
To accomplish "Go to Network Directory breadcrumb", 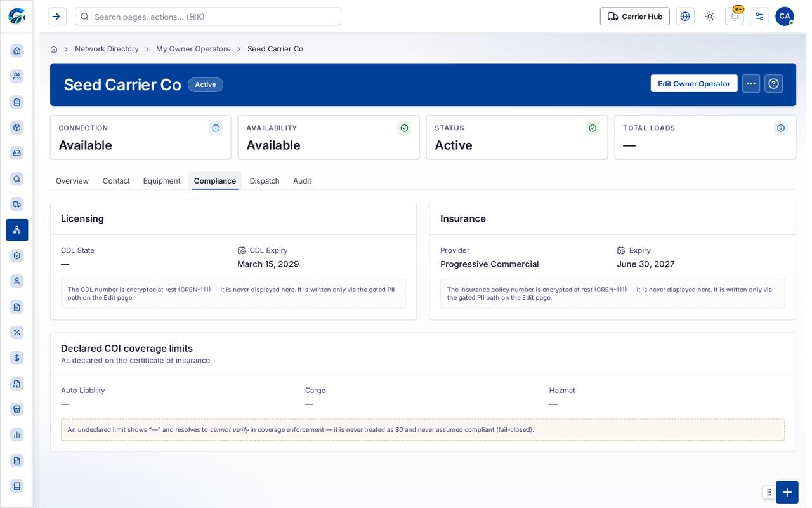I will [x=107, y=49].
